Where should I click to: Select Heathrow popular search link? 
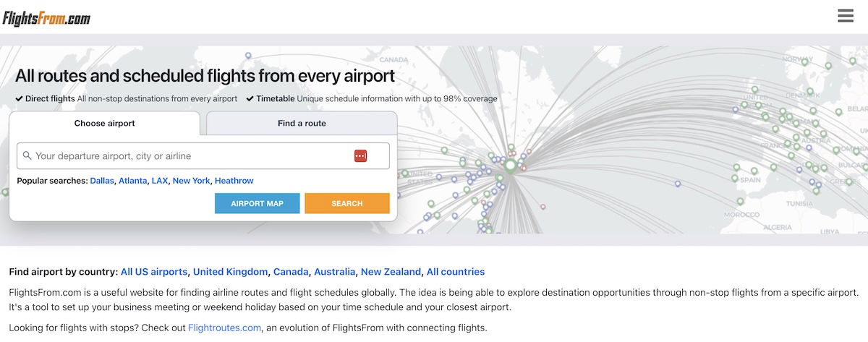coord(234,181)
